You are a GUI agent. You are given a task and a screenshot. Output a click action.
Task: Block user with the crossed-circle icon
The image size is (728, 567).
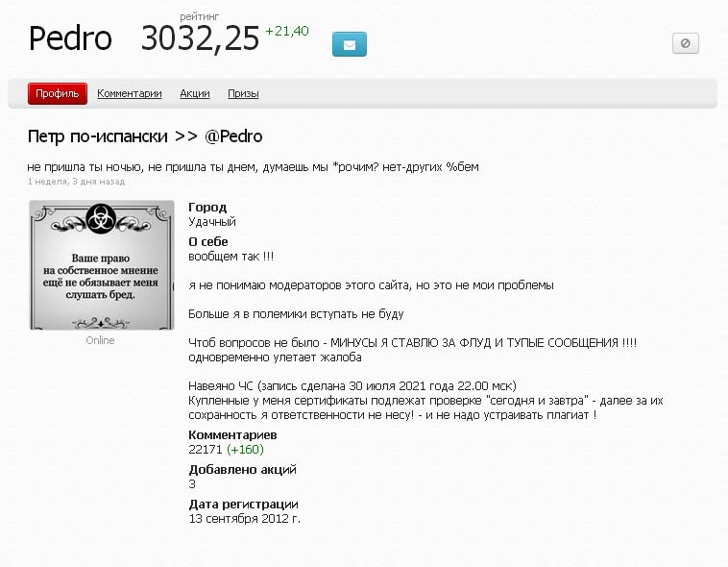(686, 43)
